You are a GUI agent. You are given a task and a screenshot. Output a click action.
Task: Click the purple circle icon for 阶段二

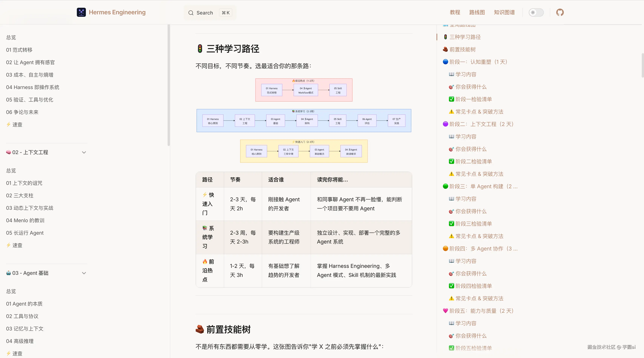(445, 124)
